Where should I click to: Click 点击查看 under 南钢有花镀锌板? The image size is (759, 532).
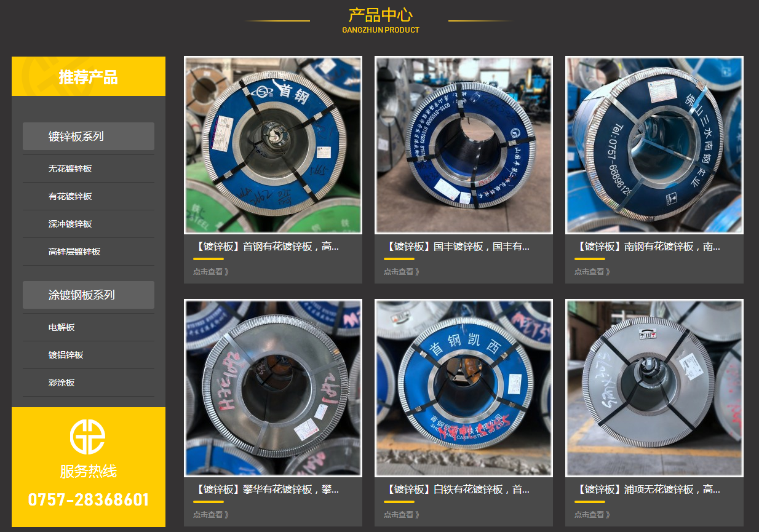pos(592,271)
